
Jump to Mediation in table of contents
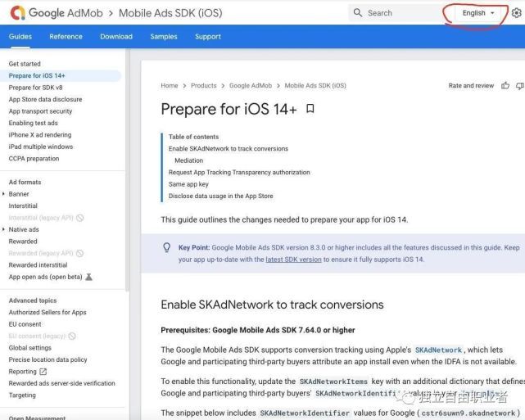[x=189, y=160]
